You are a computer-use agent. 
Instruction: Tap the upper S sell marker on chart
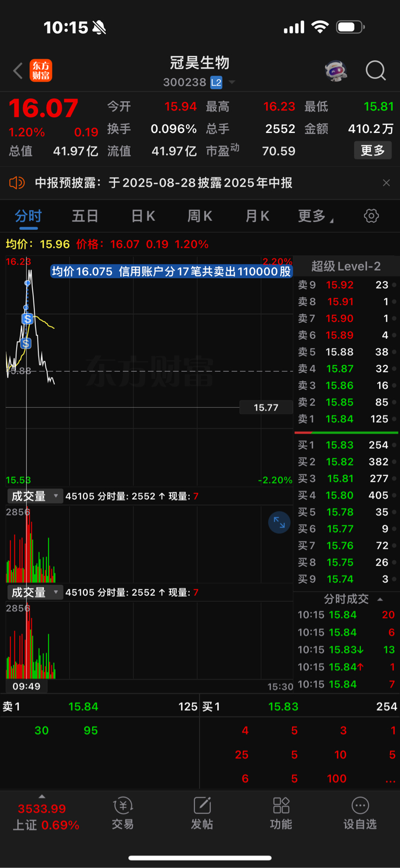tap(28, 319)
